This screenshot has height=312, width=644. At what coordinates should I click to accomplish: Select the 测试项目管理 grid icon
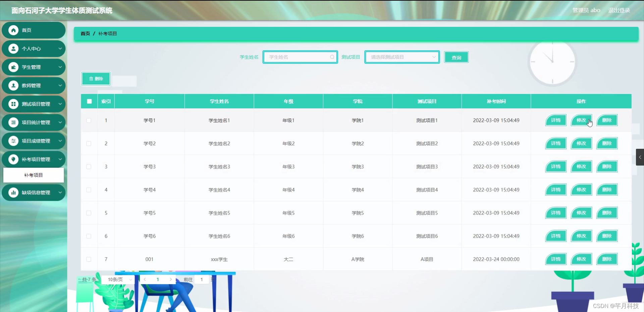(x=13, y=104)
